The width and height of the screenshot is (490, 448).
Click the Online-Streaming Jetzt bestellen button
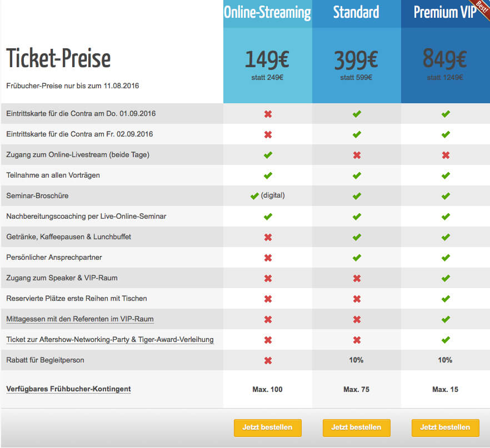pos(267,427)
